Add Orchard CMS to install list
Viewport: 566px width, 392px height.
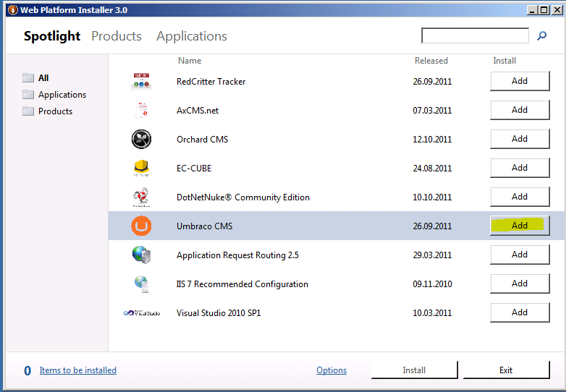click(x=520, y=139)
